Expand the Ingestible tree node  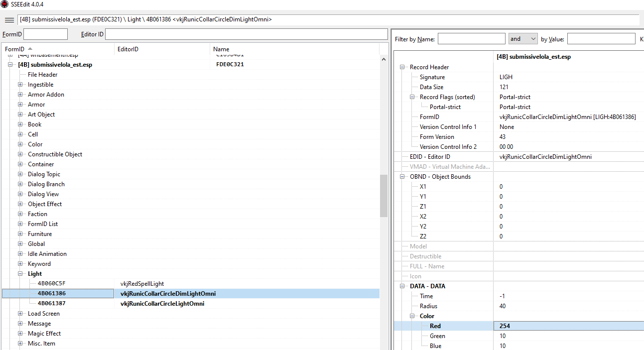pyautogui.click(x=20, y=85)
